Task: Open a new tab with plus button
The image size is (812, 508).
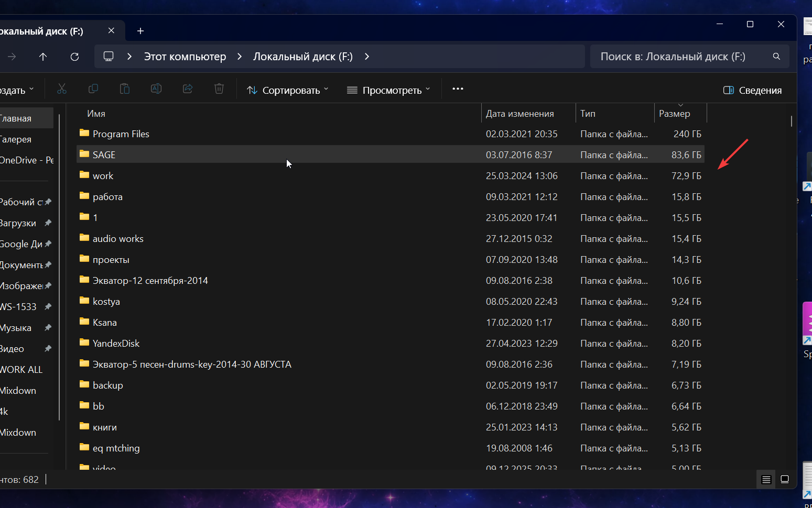Action: coord(140,31)
